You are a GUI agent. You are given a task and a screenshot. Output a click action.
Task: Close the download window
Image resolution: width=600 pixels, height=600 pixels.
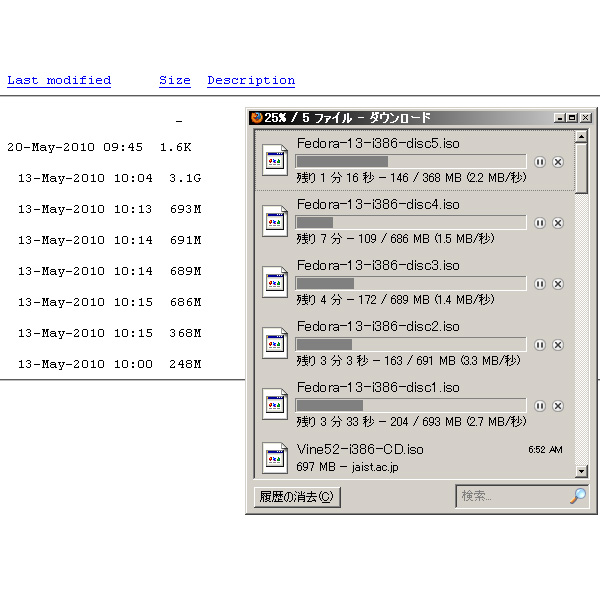[585, 118]
